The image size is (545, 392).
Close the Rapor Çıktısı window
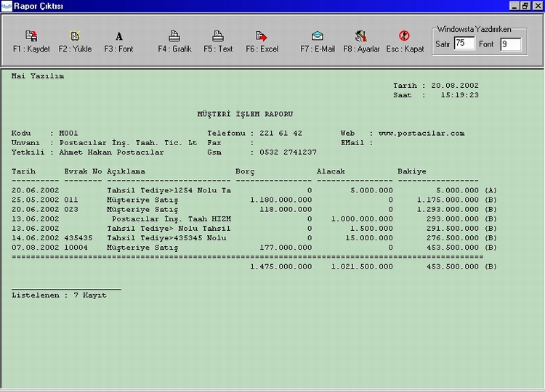pyautogui.click(x=537, y=6)
